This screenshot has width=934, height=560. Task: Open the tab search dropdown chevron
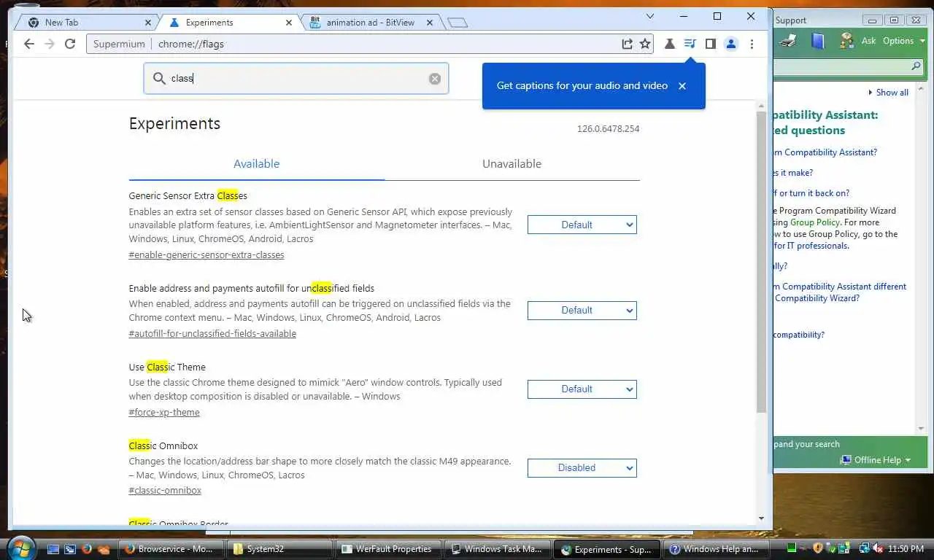pyautogui.click(x=650, y=16)
